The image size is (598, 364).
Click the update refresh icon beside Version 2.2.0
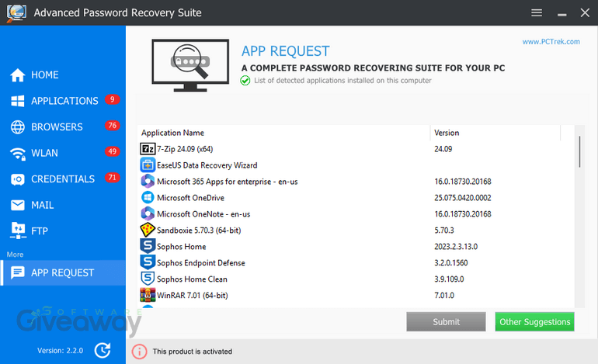(103, 350)
